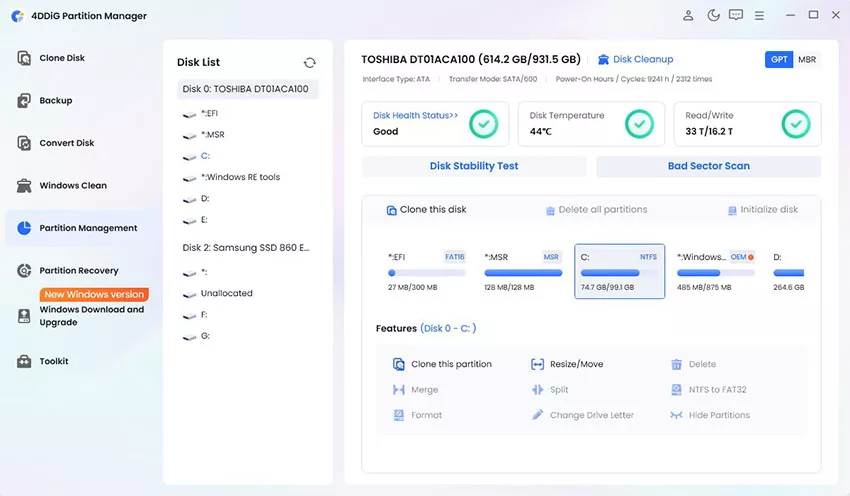The image size is (850, 496).
Task: Open Disk Health Status details
Action: tap(415, 115)
